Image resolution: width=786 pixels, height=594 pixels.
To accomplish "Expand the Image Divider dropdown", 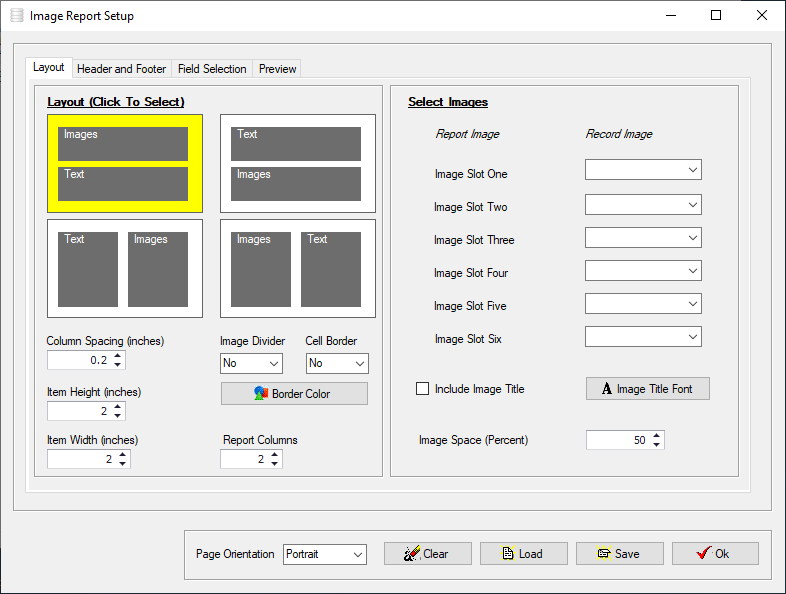I will 251,363.
